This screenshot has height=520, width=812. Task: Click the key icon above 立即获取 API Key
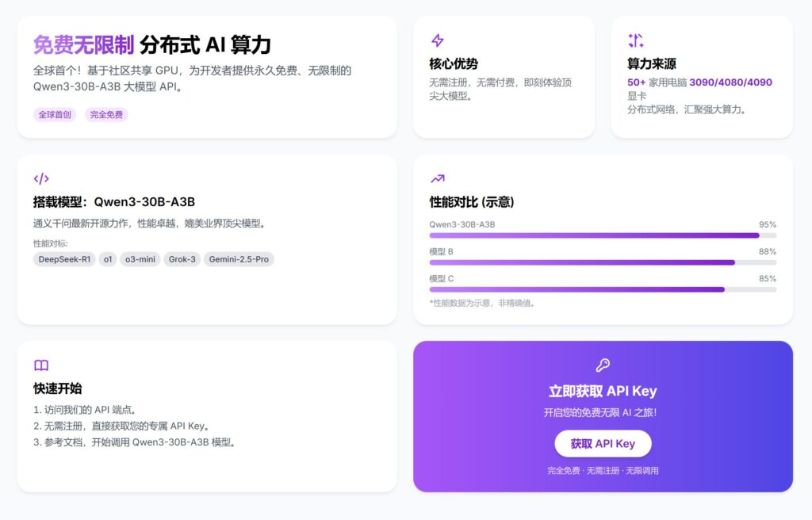point(603,365)
